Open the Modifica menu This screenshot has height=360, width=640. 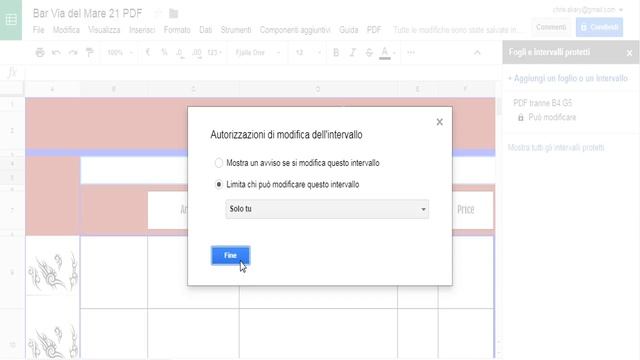[x=66, y=30]
